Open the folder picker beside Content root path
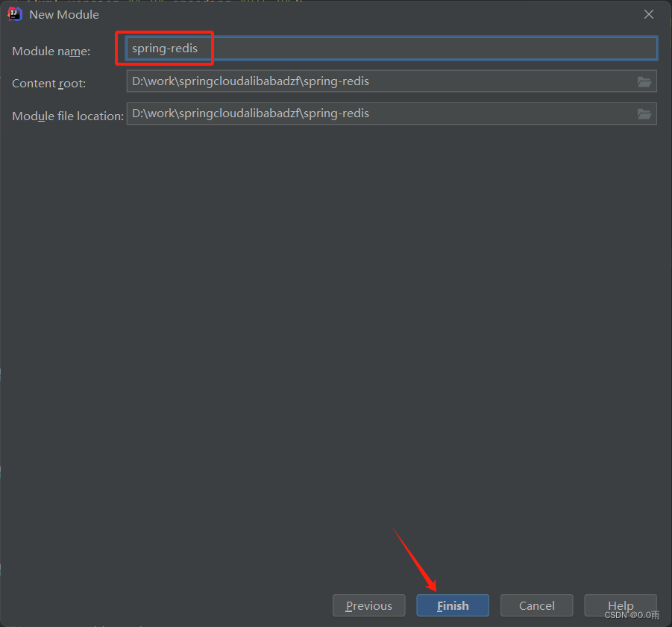Image resolution: width=672 pixels, height=627 pixels. pos(644,82)
